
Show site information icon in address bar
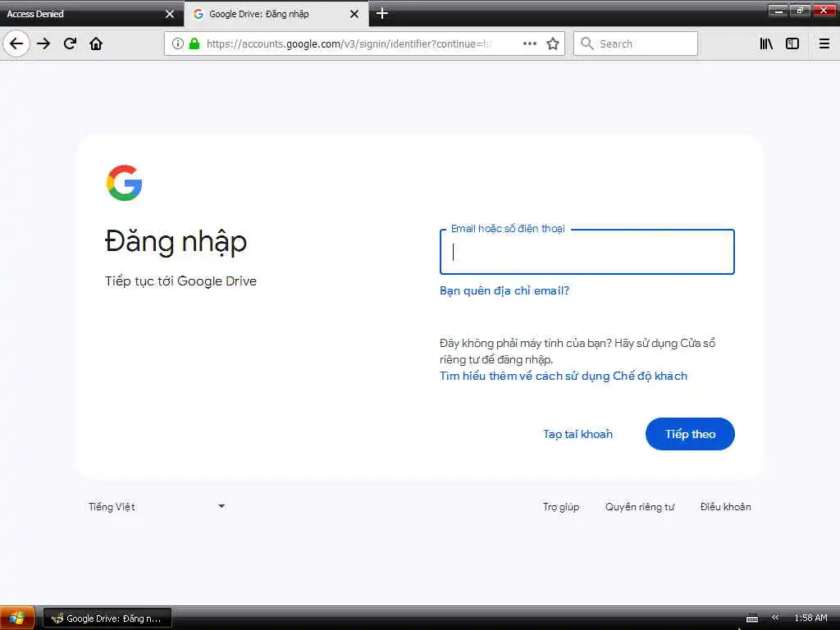point(178,43)
